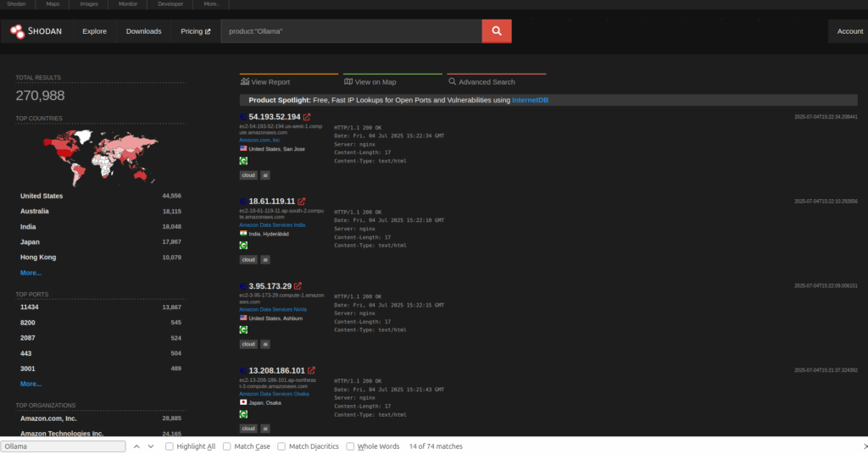Click the Advanced Search magnifier icon
Screen dimensions: 868x454
pyautogui.click(x=453, y=81)
